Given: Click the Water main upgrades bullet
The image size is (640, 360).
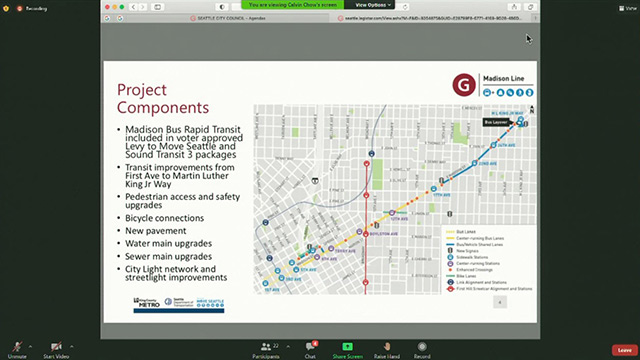Looking at the screenshot, I should tap(168, 243).
